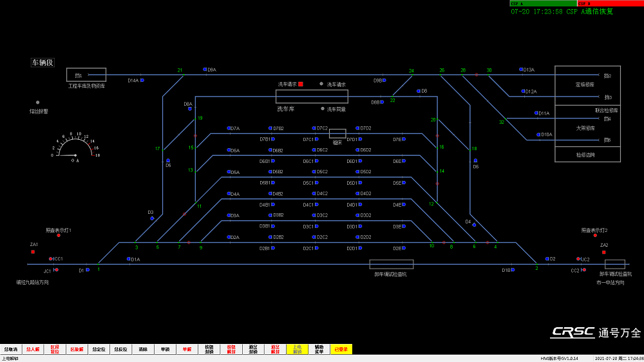The height and width of the screenshot is (362, 644).
Task: Click the D10A signal
Action: [x=538, y=135]
